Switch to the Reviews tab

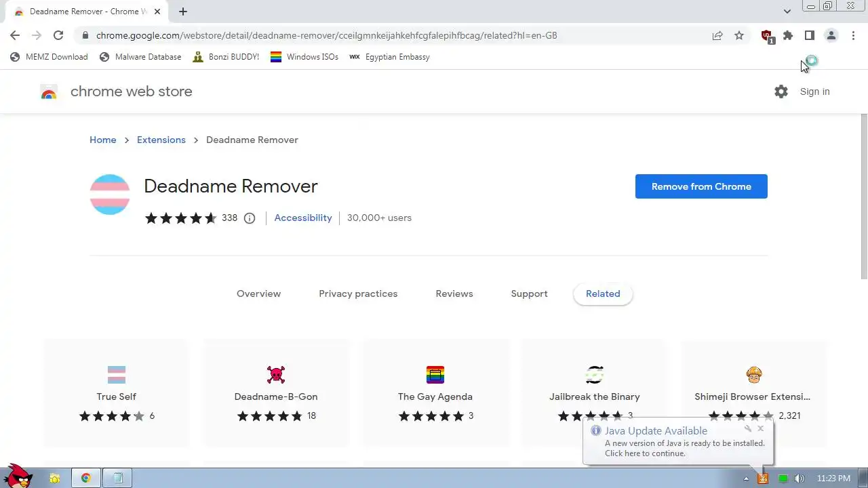coord(454,293)
